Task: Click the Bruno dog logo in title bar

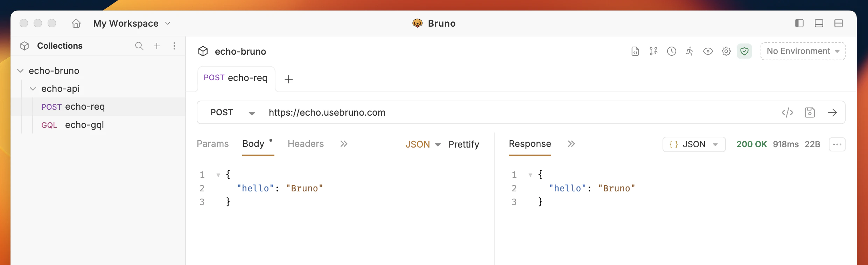Action: [417, 23]
